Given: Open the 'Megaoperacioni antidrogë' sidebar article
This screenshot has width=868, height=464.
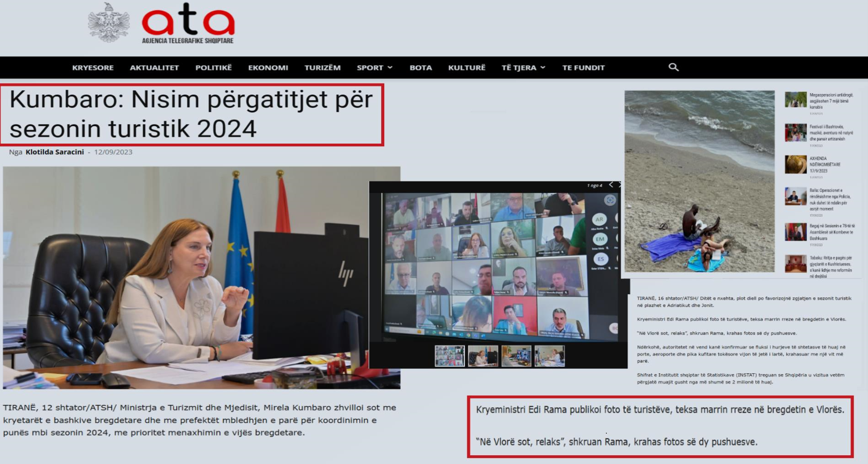Looking at the screenshot, I should point(831,101).
